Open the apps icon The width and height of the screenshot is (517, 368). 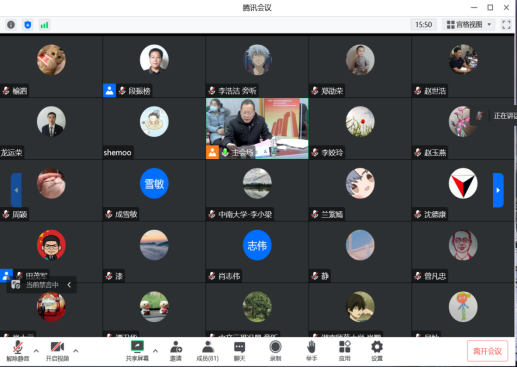point(345,351)
